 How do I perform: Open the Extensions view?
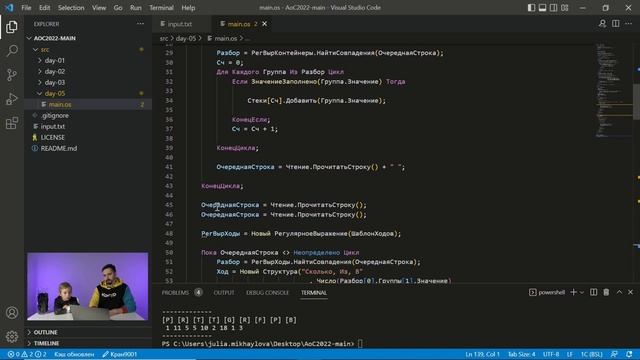[12, 123]
